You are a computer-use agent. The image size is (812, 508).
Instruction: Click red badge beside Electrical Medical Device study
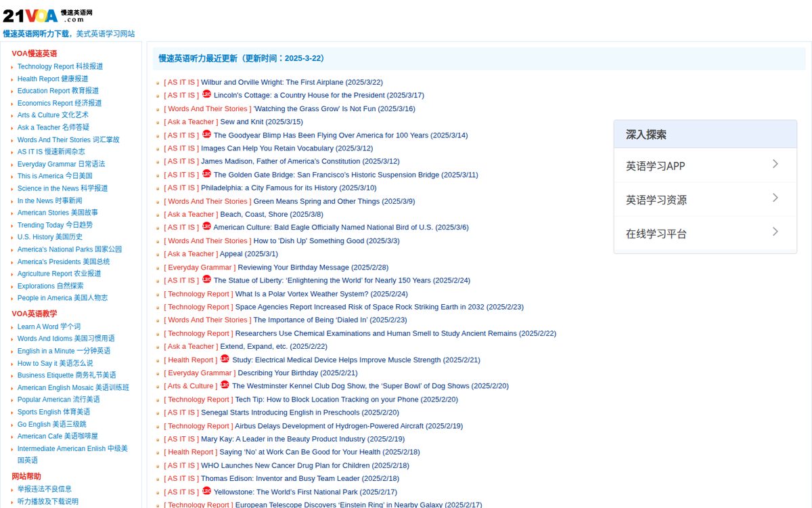click(225, 359)
